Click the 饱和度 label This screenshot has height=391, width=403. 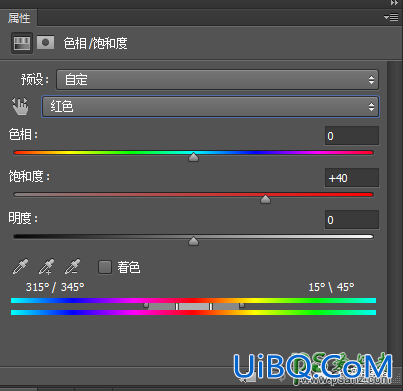(29, 177)
